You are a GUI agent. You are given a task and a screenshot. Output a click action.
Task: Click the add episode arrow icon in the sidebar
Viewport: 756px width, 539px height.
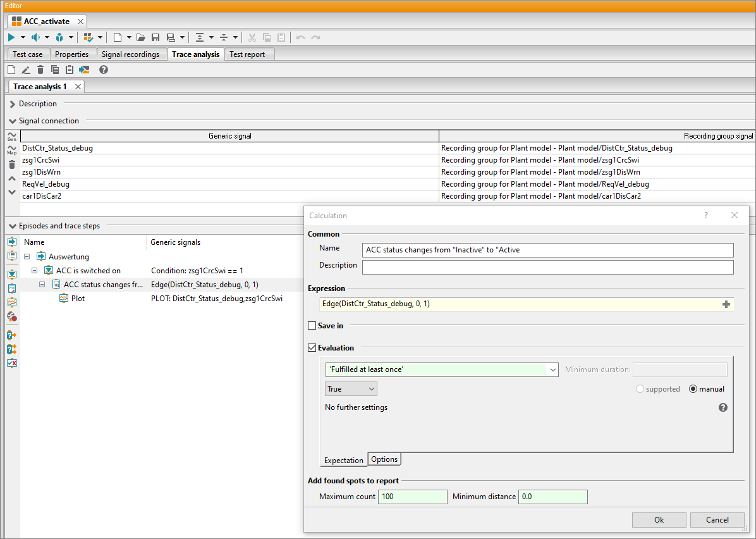(x=12, y=242)
